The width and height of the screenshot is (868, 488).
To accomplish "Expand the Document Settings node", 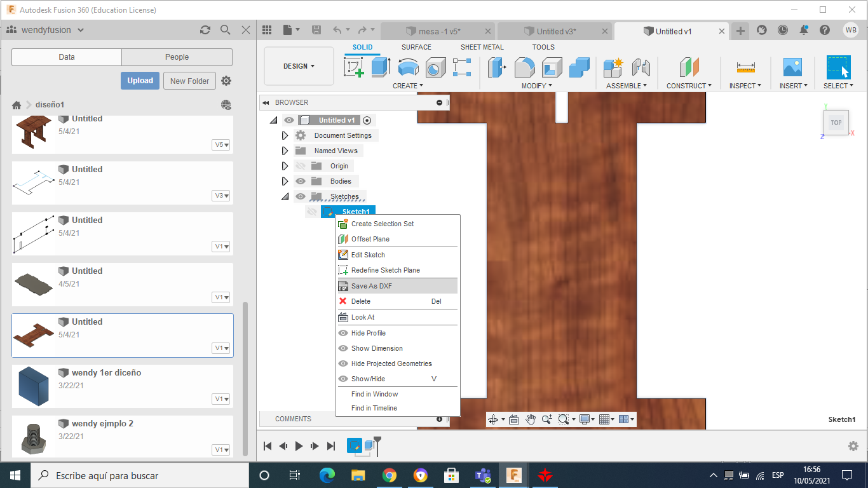I will pos(285,135).
